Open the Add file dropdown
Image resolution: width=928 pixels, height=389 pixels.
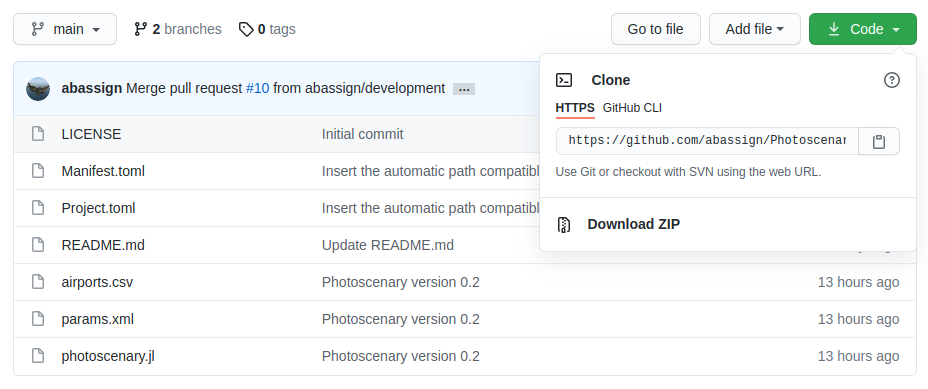[x=755, y=29]
